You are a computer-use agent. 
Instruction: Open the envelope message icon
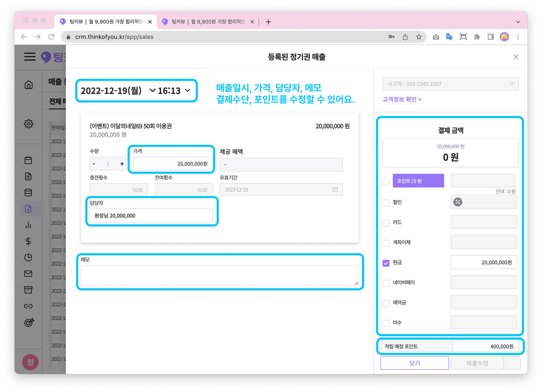coord(28,274)
